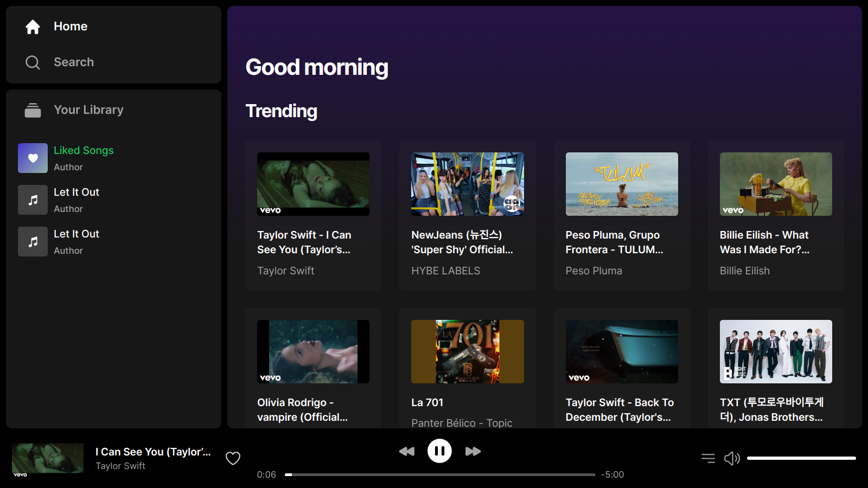Open second Let It Out playlist title

[x=76, y=234]
